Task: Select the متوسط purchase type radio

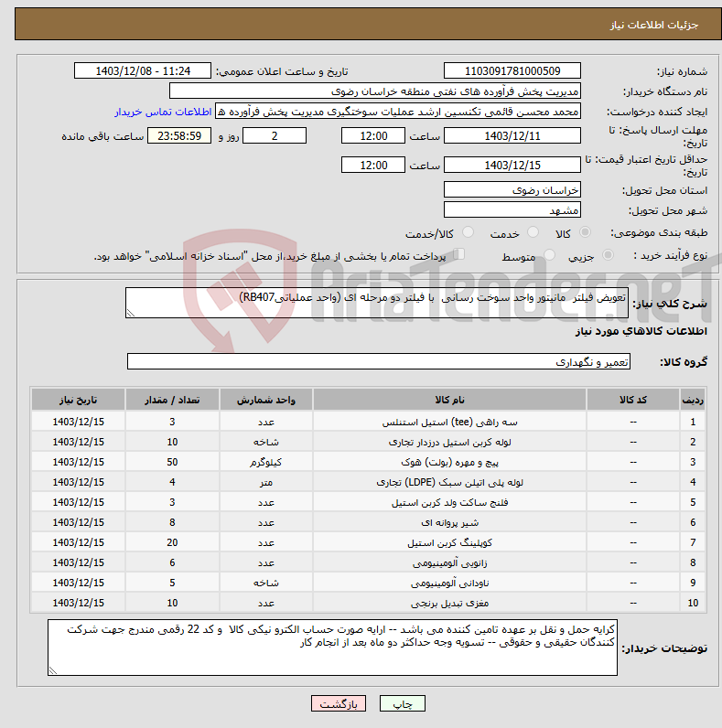Action: click(549, 255)
